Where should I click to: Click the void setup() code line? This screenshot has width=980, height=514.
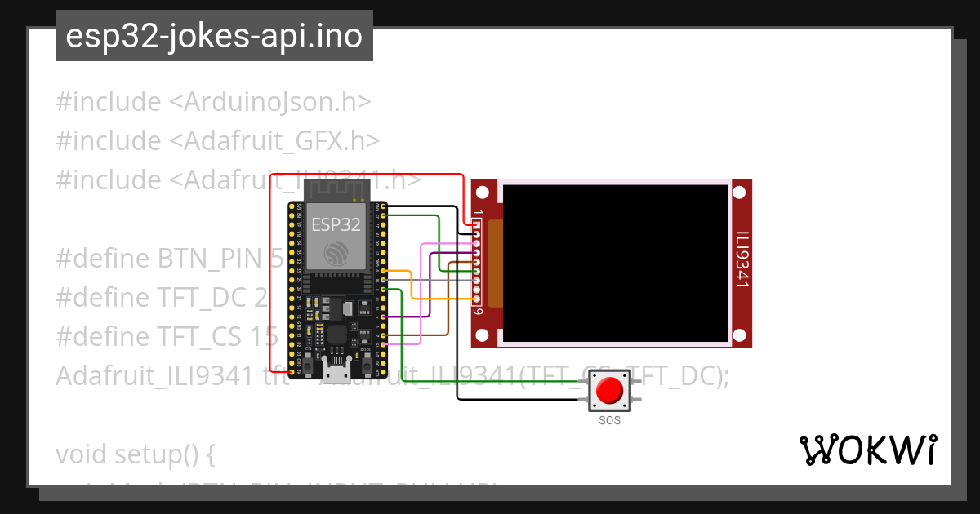click(135, 454)
